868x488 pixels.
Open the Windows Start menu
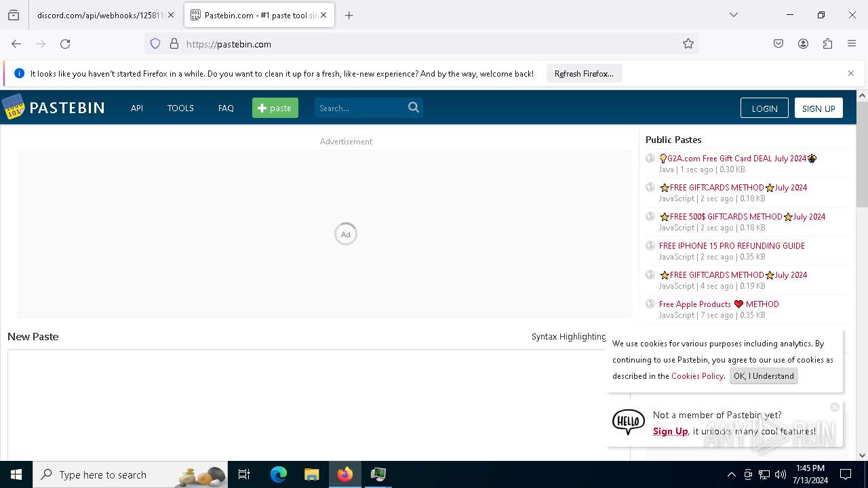(x=16, y=474)
